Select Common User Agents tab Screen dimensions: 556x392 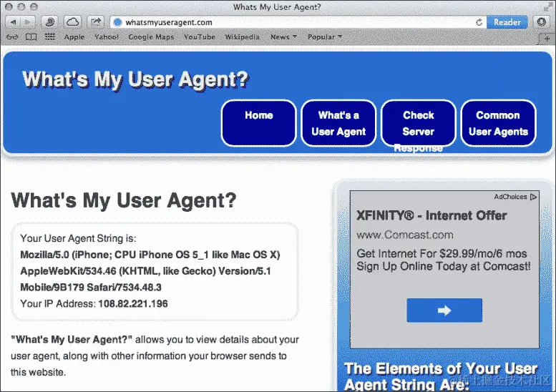(498, 123)
